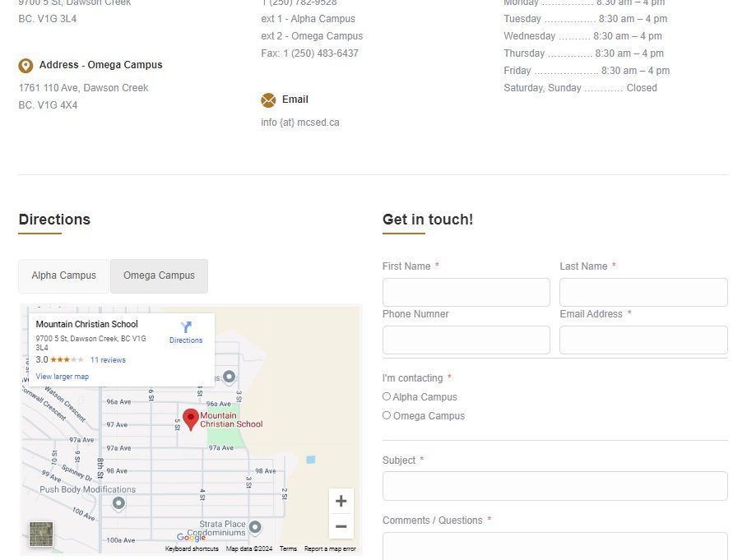Click the Strata Place Condominiums map marker
Viewport: 747px width, 560px height.
coord(255,527)
